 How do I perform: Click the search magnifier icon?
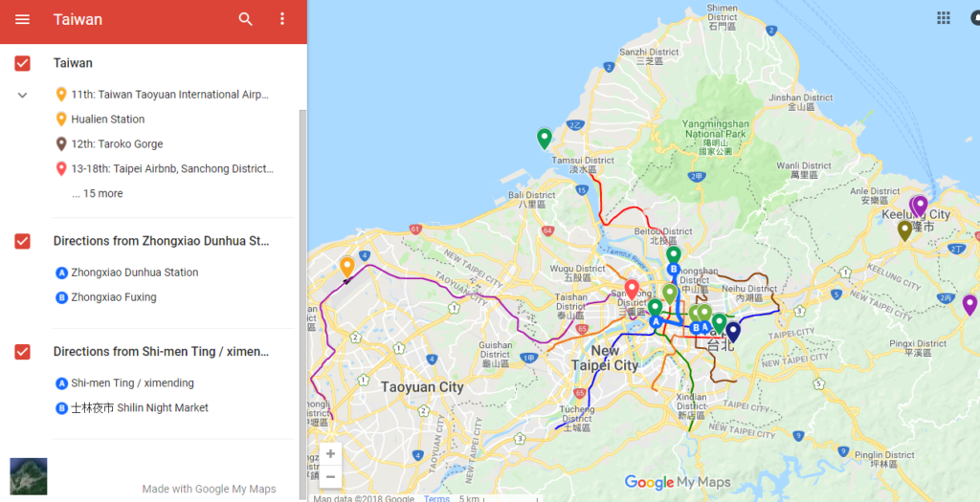tap(246, 19)
